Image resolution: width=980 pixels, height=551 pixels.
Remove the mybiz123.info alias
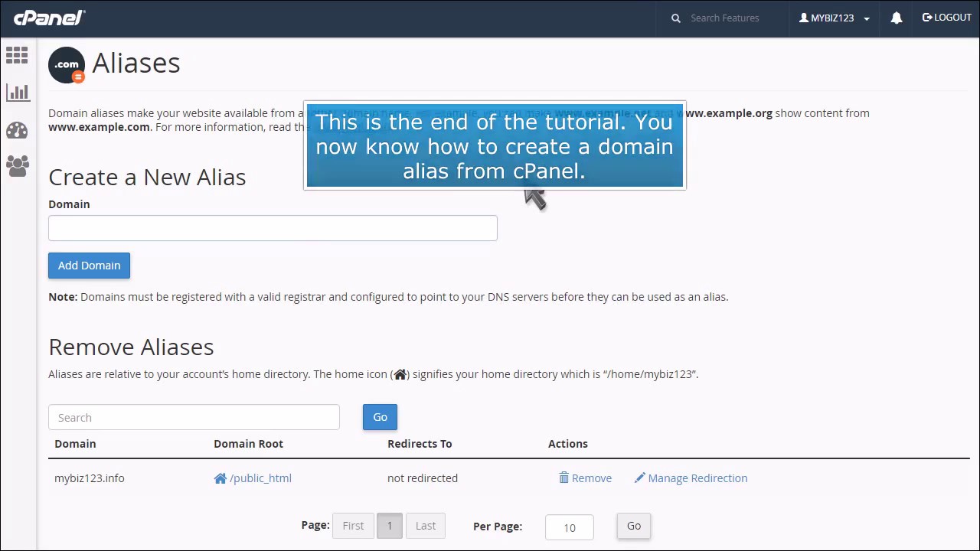point(591,478)
